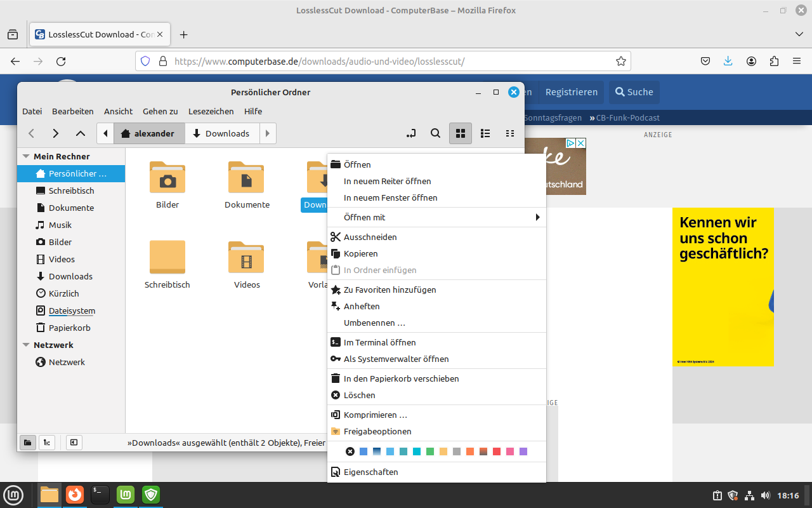Open Firefox downloads panel icon
Image resolution: width=812 pixels, height=508 pixels.
tap(728, 62)
